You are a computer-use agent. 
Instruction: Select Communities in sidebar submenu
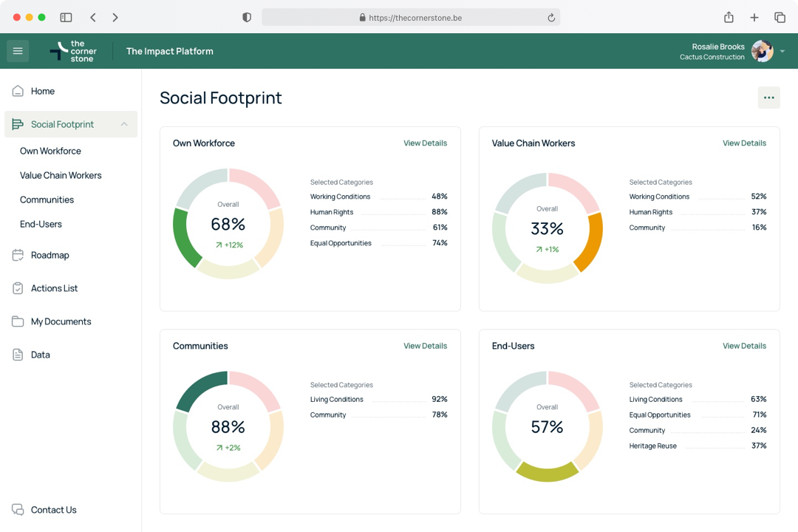[x=47, y=199]
